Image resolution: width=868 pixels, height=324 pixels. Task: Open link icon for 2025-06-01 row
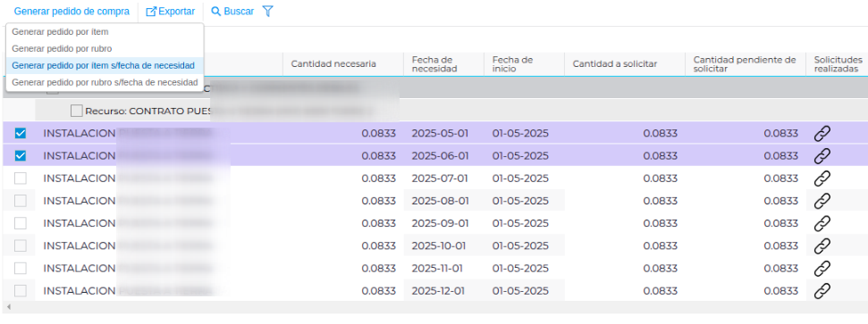point(822,156)
